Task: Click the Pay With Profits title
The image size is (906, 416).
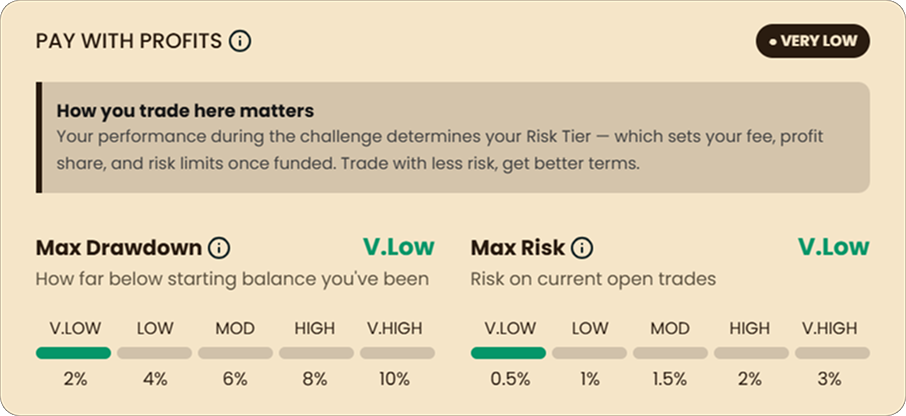Action: [x=129, y=41]
